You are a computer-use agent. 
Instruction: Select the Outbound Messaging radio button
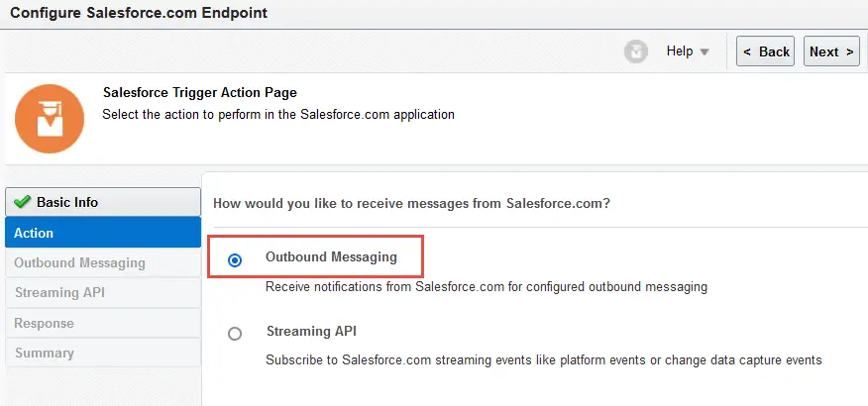(235, 260)
